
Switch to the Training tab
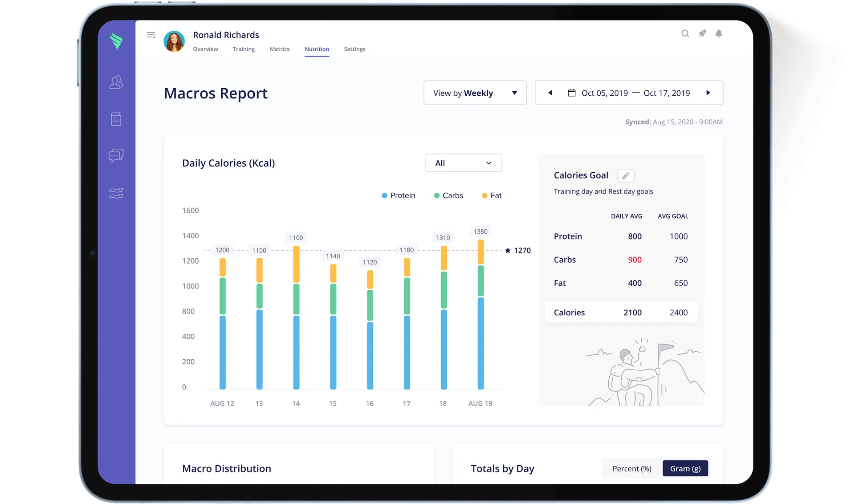(244, 49)
